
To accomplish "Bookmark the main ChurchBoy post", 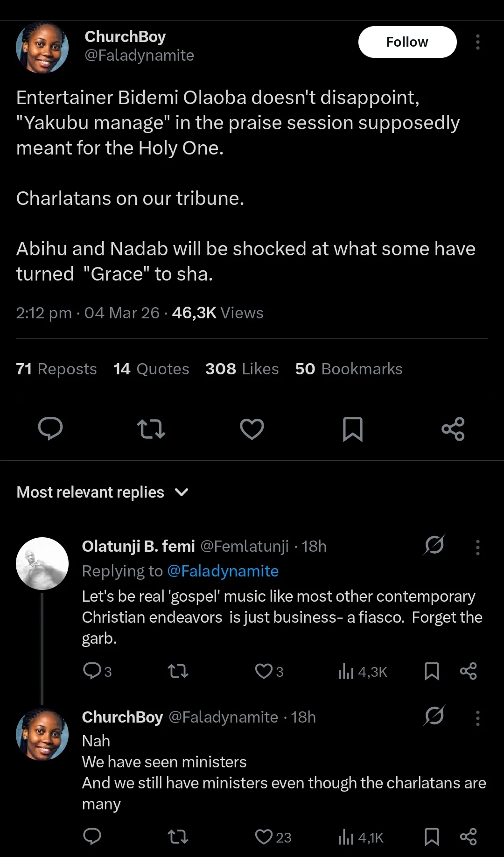I will (353, 428).
